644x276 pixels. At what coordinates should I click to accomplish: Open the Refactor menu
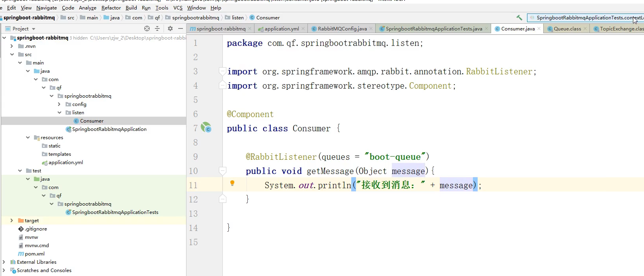click(111, 8)
